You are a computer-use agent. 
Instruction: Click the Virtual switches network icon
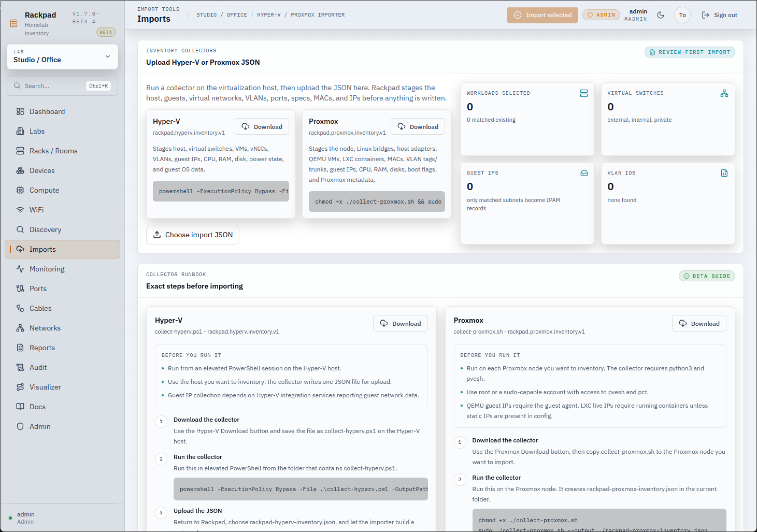[x=724, y=93]
